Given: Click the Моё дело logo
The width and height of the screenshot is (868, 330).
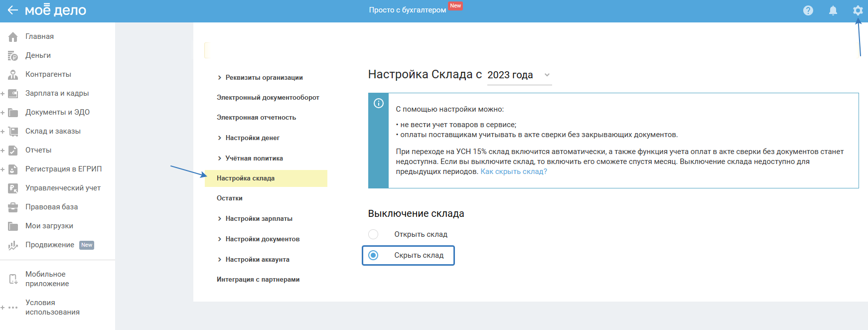Looking at the screenshot, I should click(x=55, y=10).
